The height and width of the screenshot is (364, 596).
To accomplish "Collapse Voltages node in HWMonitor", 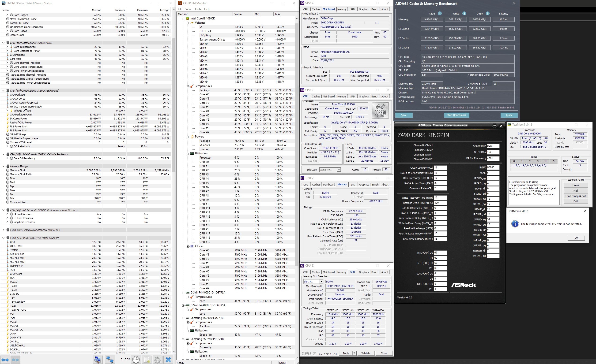I will pos(188,23).
